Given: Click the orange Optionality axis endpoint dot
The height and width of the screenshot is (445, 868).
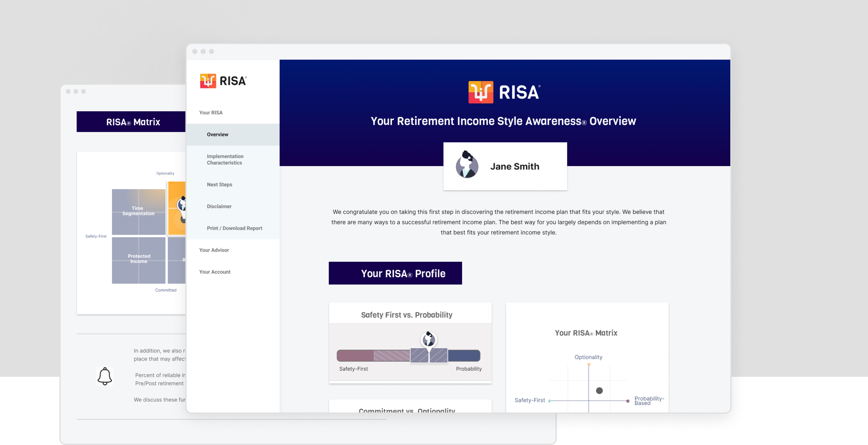Looking at the screenshot, I should 589,365.
